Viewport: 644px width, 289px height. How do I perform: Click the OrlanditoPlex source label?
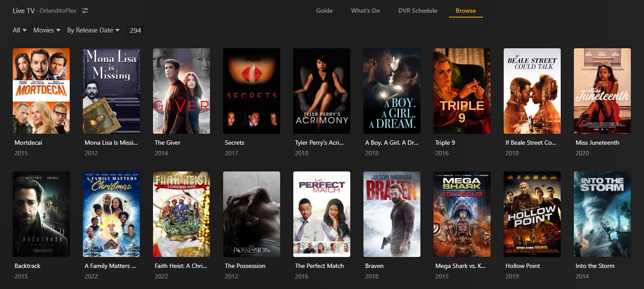[58, 11]
